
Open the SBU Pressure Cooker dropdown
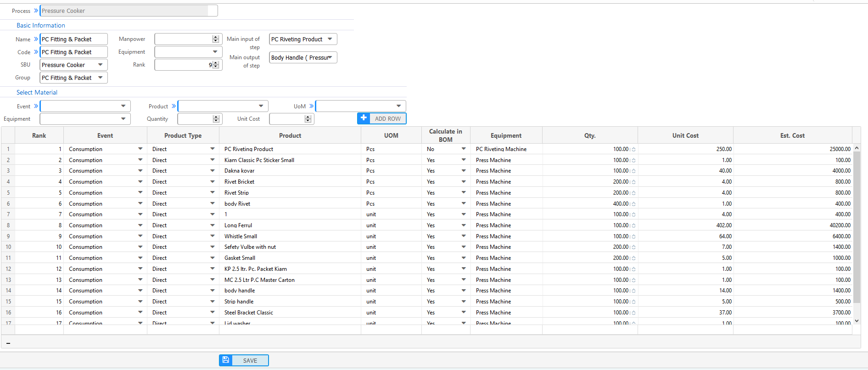coord(101,65)
